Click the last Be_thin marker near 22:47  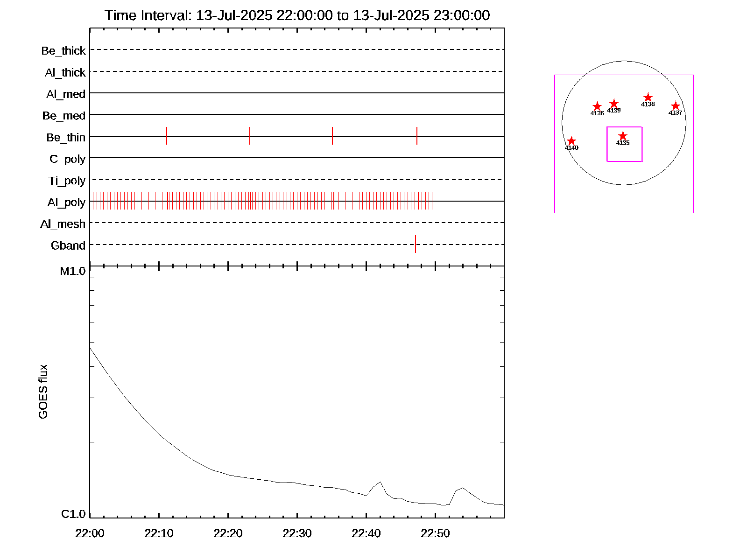pyautogui.click(x=417, y=136)
